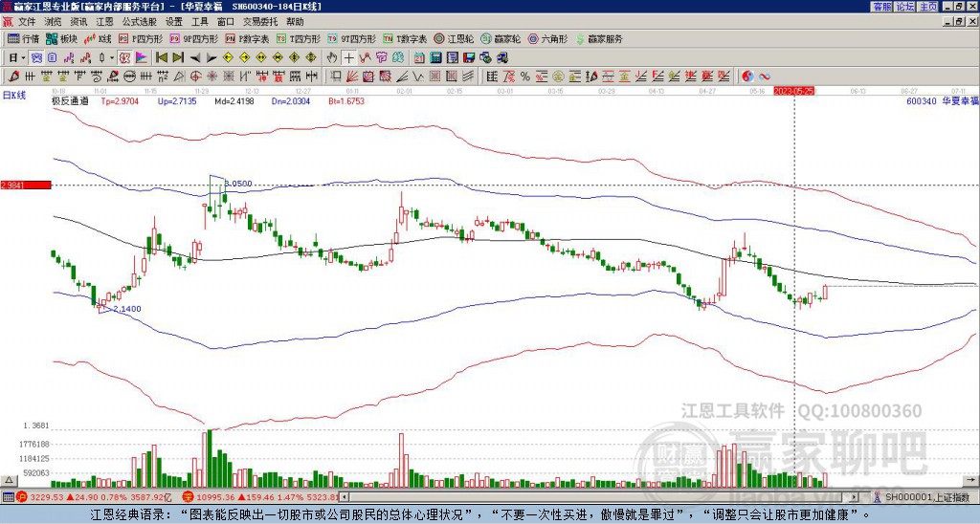Click the 极反通道 indicator label

(71, 100)
